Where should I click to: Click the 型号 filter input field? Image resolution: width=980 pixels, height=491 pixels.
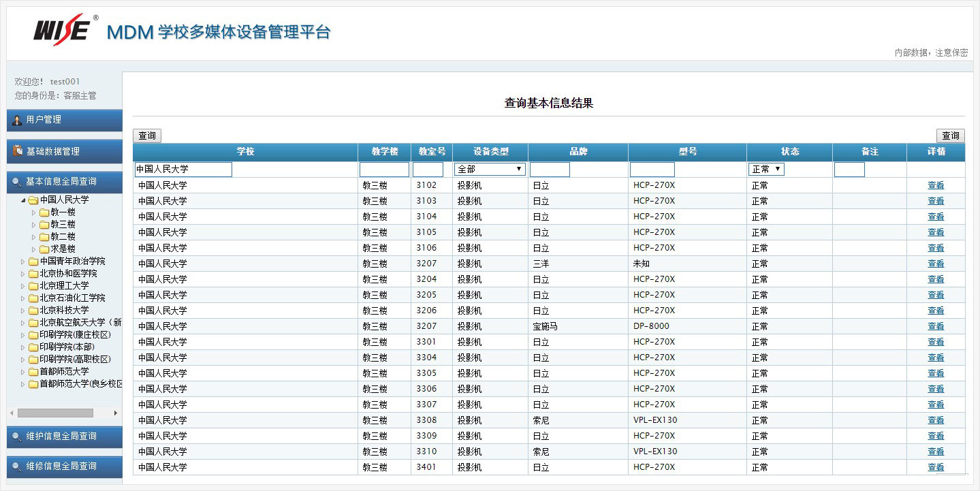tap(652, 170)
